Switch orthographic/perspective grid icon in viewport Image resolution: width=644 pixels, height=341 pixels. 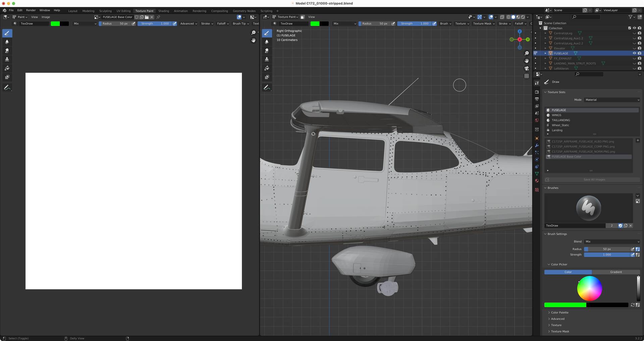[x=527, y=76]
